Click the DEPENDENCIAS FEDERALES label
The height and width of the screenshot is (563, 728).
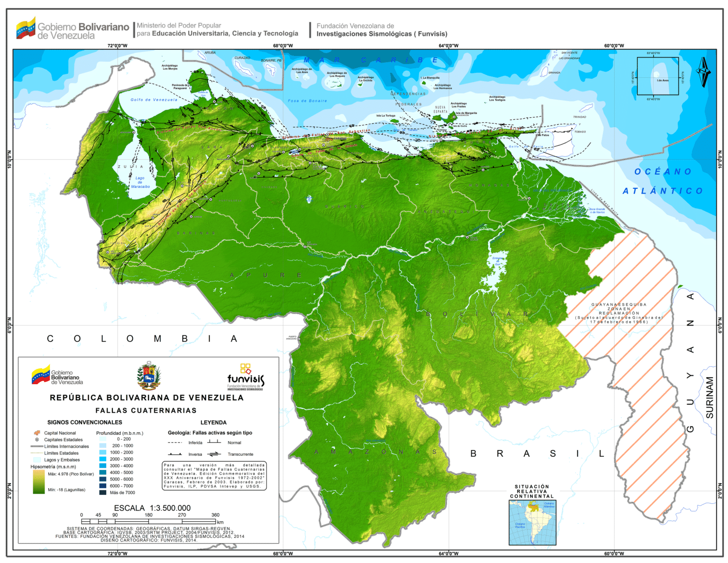click(408, 99)
